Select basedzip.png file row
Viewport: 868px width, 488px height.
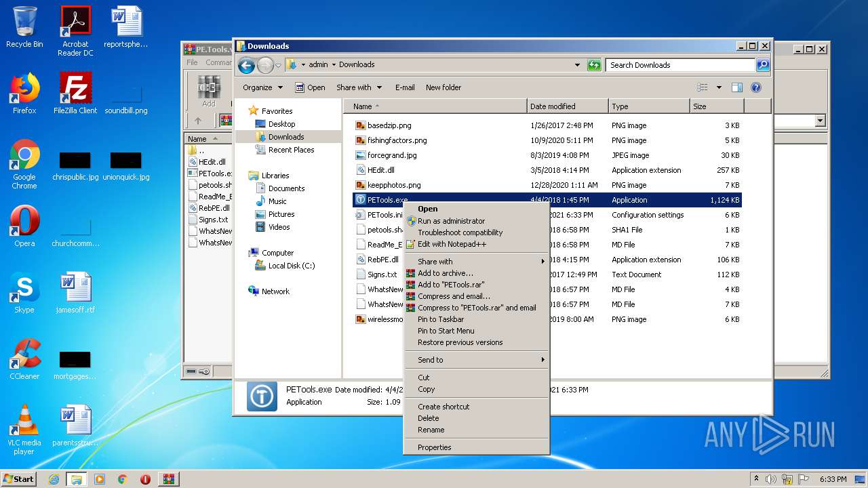pos(547,125)
